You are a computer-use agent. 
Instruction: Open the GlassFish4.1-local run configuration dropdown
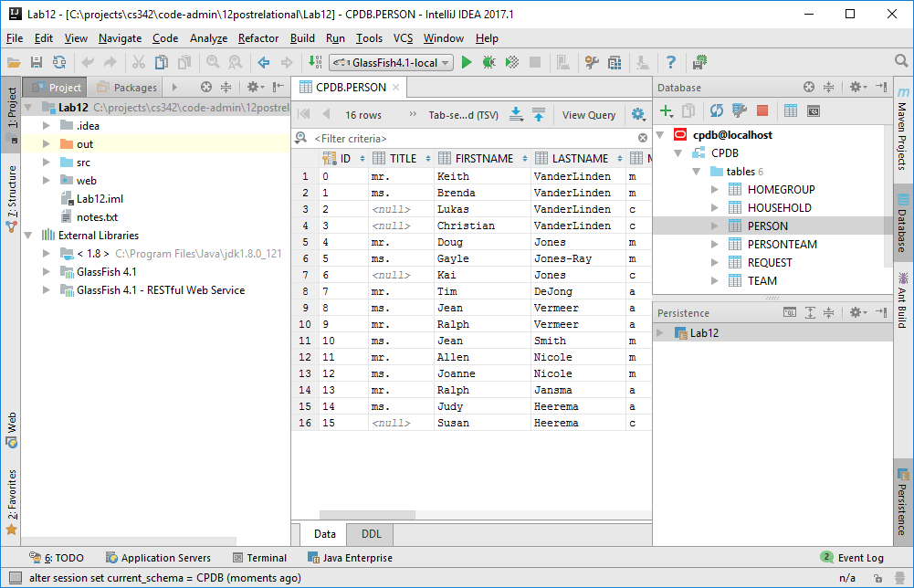tap(391, 62)
